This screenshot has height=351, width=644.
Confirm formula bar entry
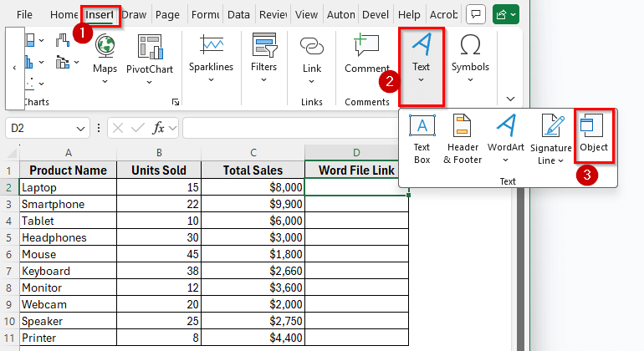click(x=138, y=129)
